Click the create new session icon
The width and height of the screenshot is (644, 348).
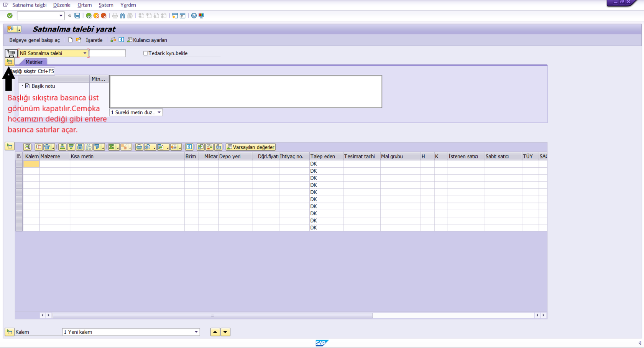pyautogui.click(x=175, y=16)
